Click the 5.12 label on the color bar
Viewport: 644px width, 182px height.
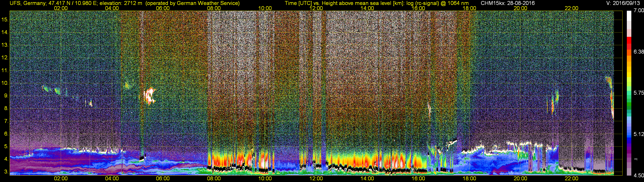tap(638, 134)
